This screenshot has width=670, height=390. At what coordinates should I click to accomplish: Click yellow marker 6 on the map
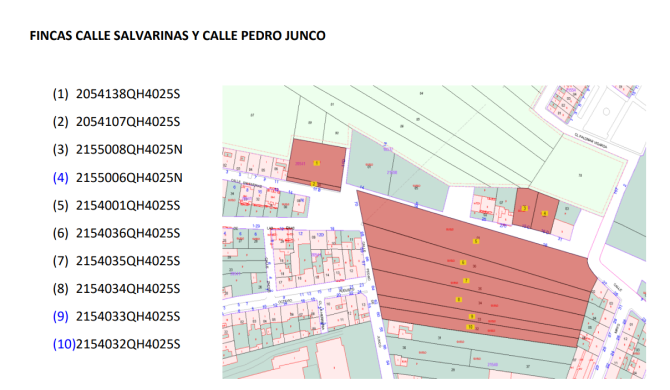(x=463, y=262)
